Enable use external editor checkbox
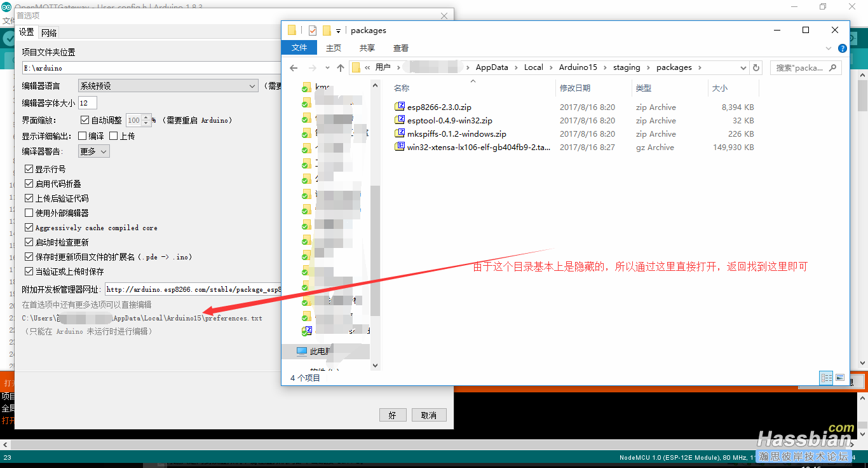 click(x=29, y=213)
